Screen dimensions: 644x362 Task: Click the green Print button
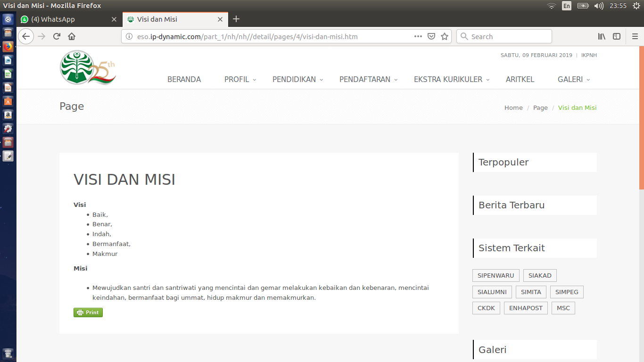(88, 313)
